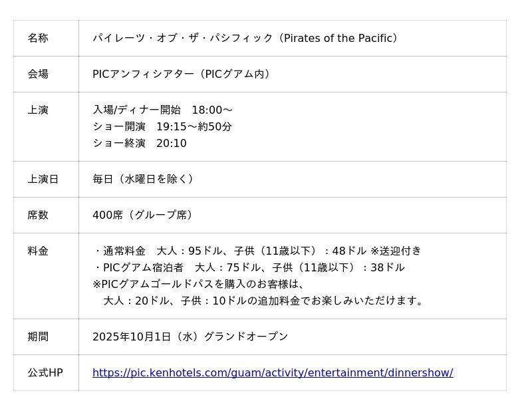The height and width of the screenshot is (411, 532).
Task: Click the ショー開演 19:15 line
Action: 162,127
